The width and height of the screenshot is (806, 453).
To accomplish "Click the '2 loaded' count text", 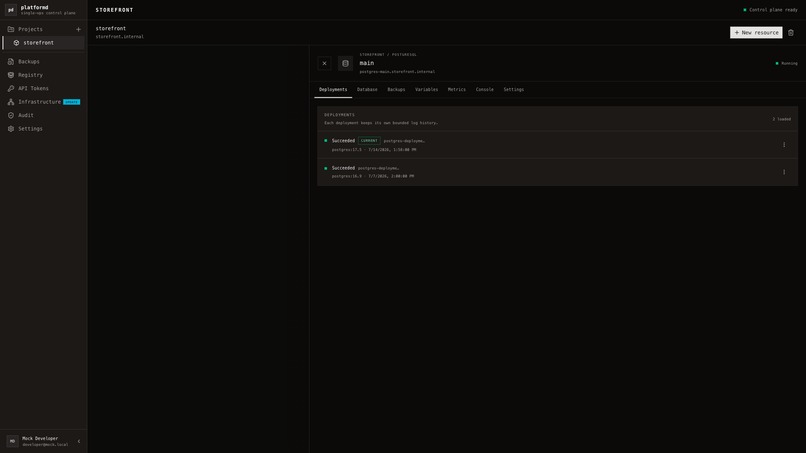I will pyautogui.click(x=781, y=119).
